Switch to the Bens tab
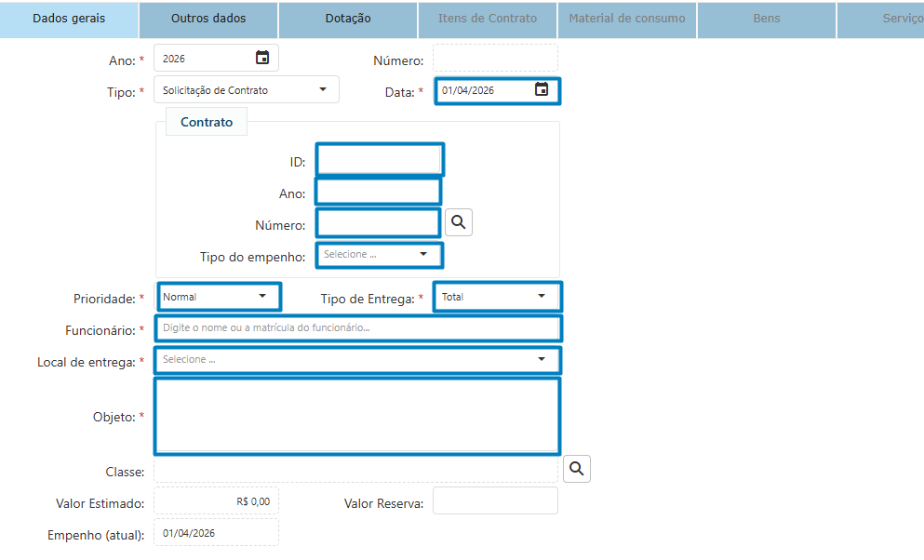924x560 pixels. coord(767,19)
